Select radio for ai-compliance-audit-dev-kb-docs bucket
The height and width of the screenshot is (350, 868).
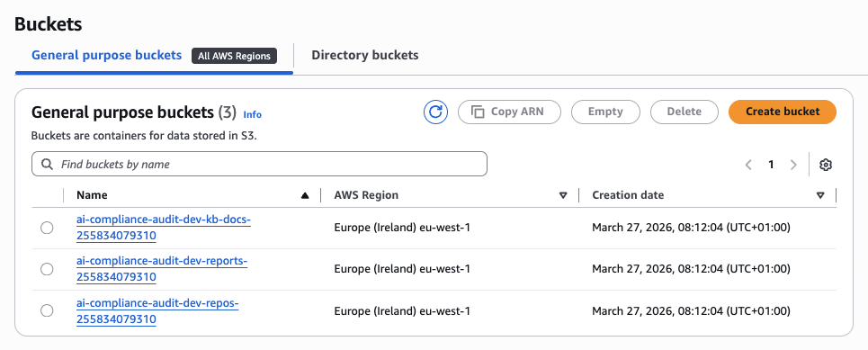click(x=47, y=228)
